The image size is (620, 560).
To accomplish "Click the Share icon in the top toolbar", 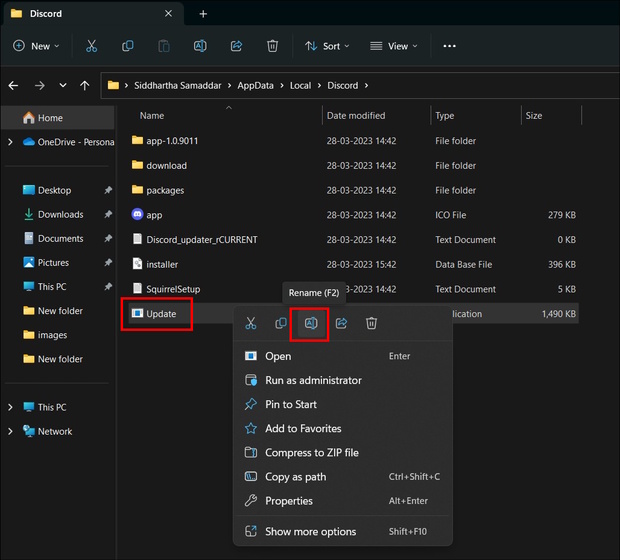I will 236,46.
